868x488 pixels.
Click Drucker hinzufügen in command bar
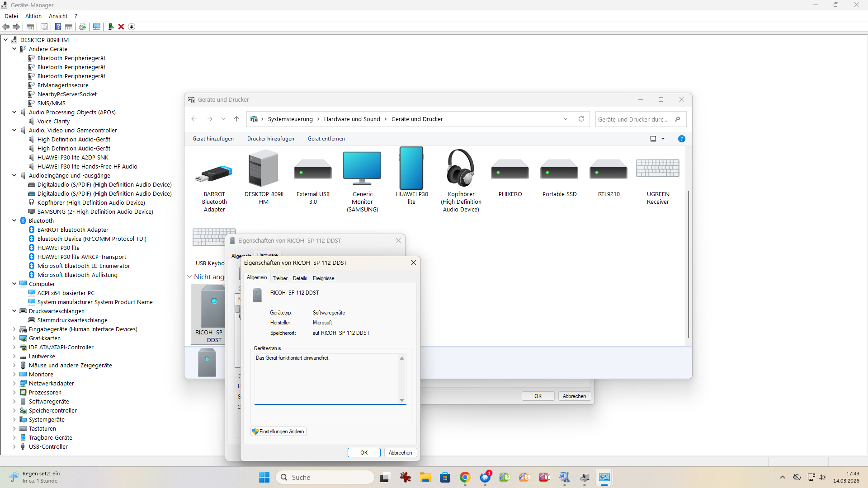(270, 139)
